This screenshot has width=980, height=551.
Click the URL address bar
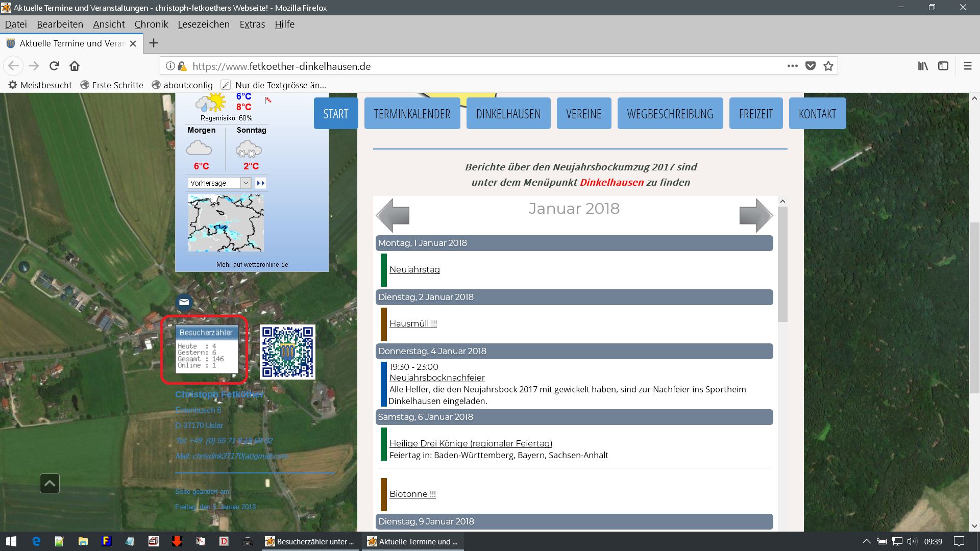coord(459,66)
